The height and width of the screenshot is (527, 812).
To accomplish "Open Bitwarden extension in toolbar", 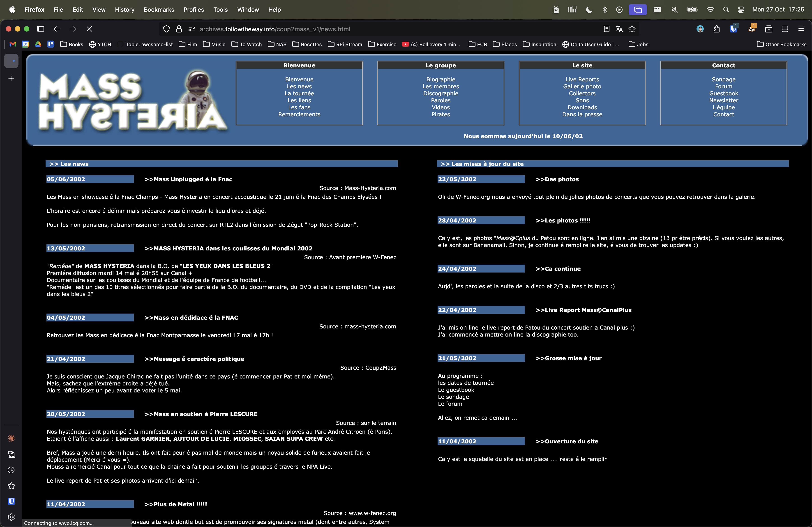I will (733, 29).
